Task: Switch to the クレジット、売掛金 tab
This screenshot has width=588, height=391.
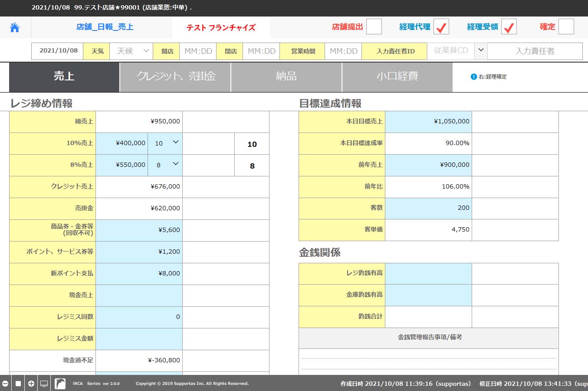Action: click(175, 77)
